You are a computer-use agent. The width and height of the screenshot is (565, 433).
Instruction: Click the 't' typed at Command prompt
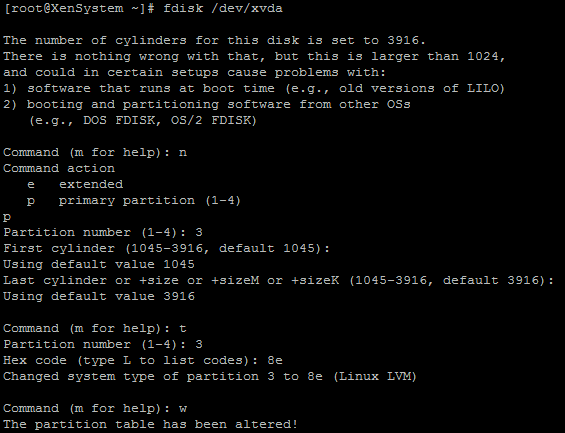coord(183,329)
